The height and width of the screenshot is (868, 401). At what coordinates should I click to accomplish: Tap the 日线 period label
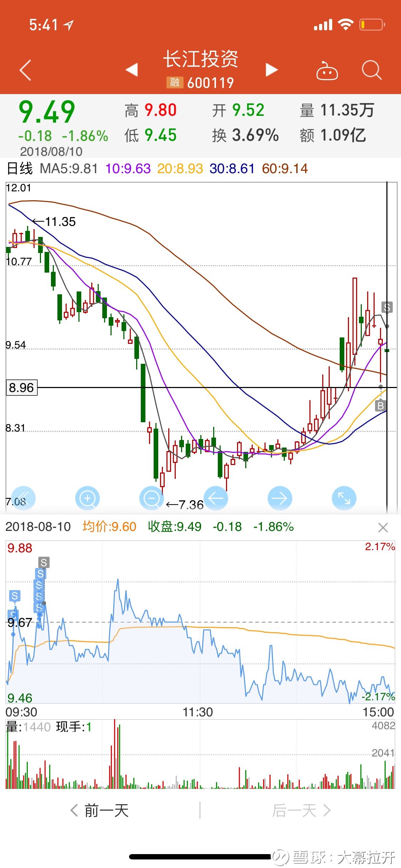(x=20, y=169)
